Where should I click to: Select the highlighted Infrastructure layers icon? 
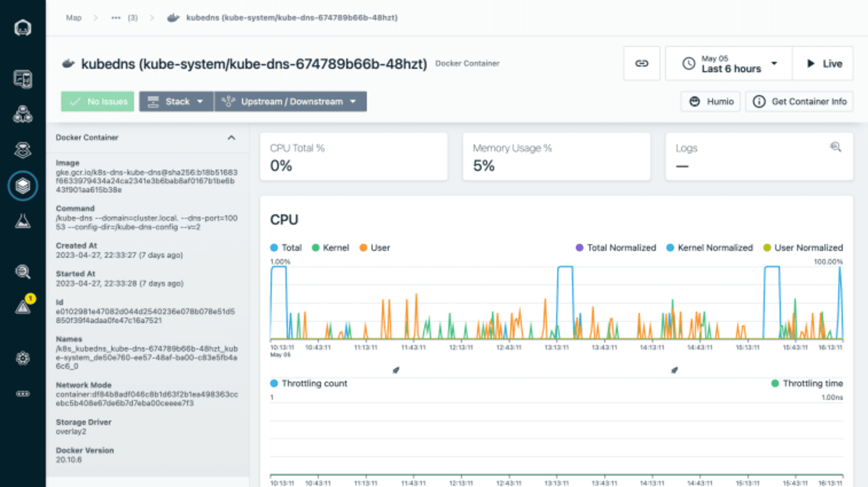23,186
